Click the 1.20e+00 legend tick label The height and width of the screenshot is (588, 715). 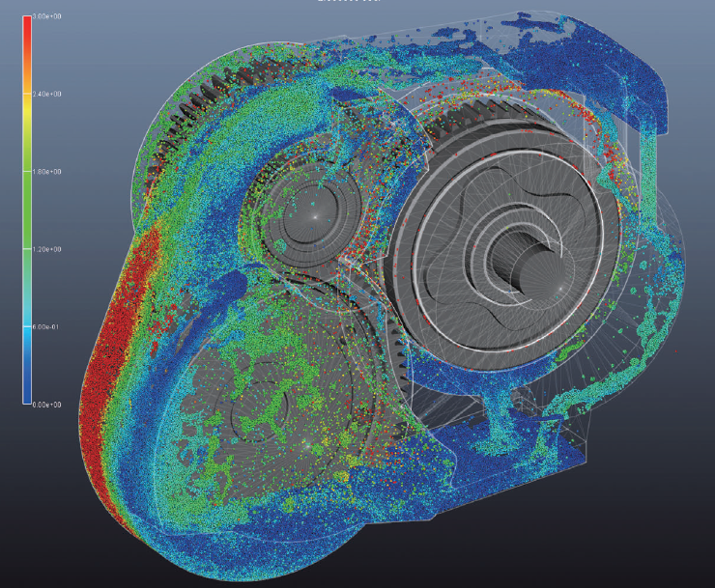click(47, 249)
